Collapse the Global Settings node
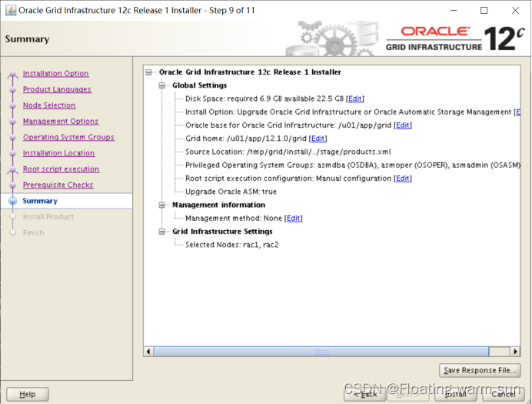532x404 pixels. coord(162,85)
